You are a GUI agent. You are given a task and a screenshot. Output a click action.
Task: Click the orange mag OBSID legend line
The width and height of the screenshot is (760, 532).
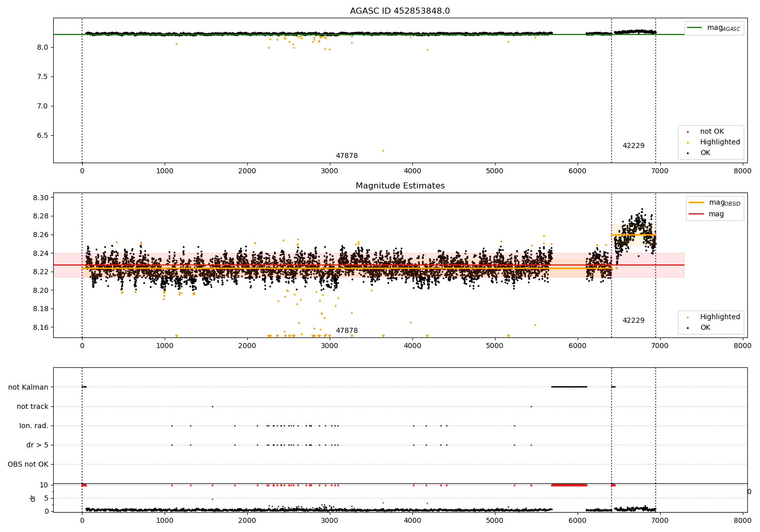click(x=697, y=203)
